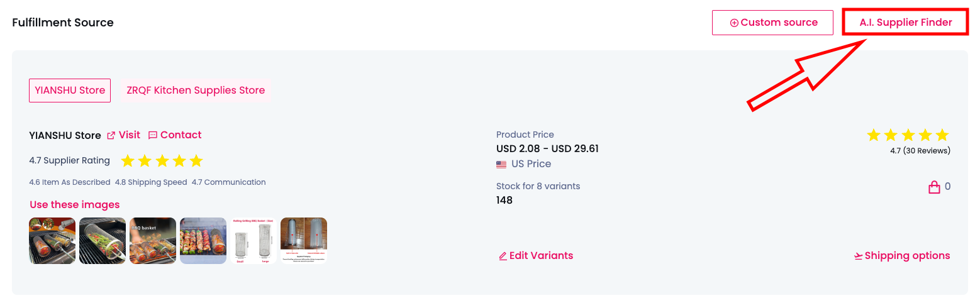Click the plus circle icon in Custom source
Screen dimensions: 980x303
733,23
